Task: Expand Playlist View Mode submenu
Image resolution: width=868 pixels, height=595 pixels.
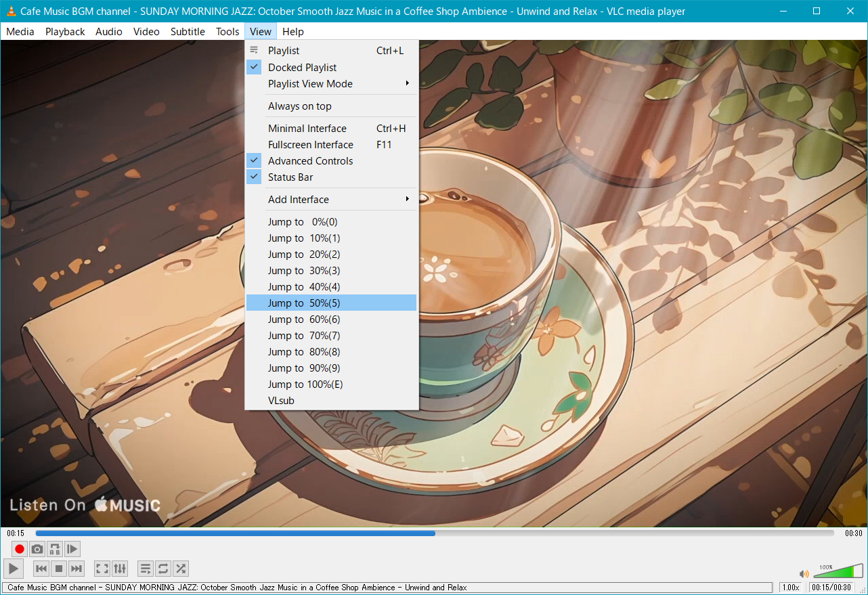Action: [x=331, y=83]
